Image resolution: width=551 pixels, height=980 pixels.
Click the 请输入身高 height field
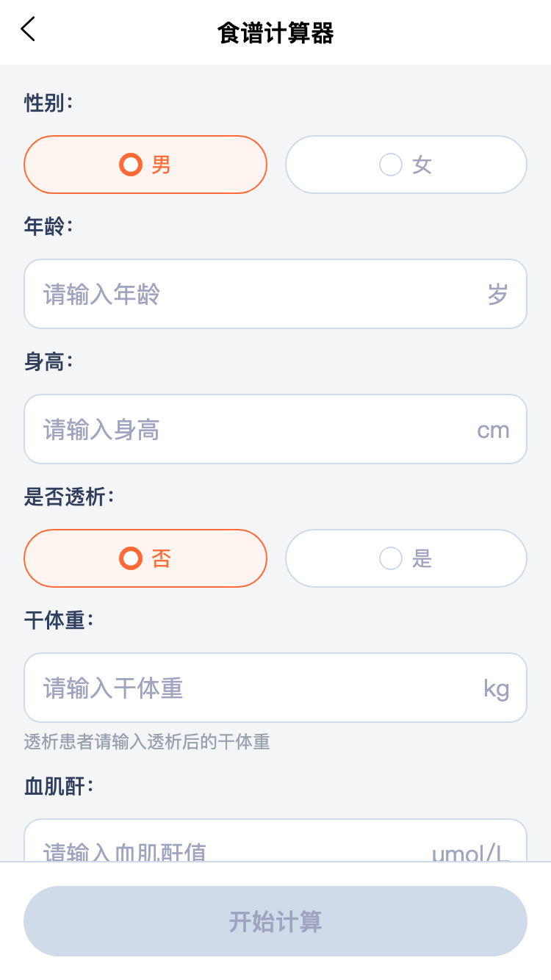[x=250, y=429]
